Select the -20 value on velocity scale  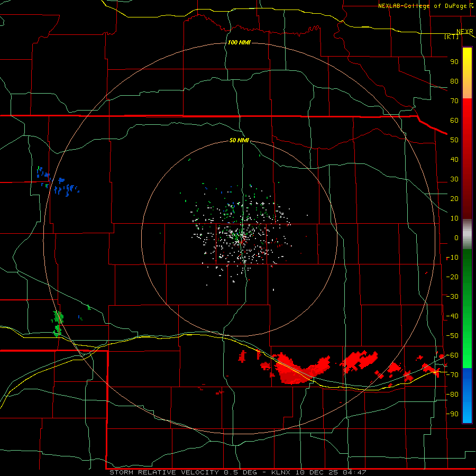[x=452, y=277]
